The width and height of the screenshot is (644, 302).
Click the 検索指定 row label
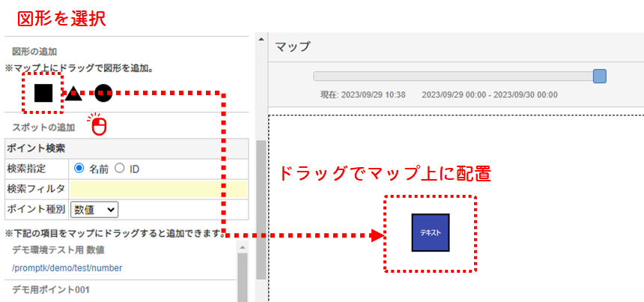27,169
